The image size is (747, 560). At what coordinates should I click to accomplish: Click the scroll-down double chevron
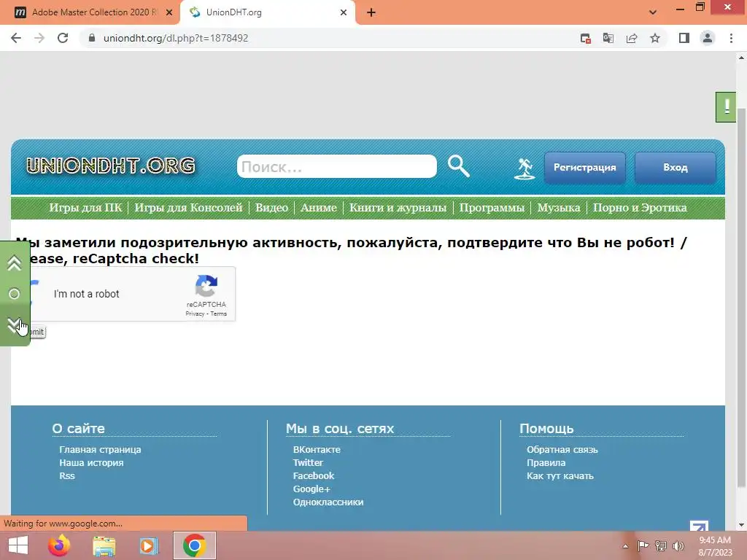(15, 324)
